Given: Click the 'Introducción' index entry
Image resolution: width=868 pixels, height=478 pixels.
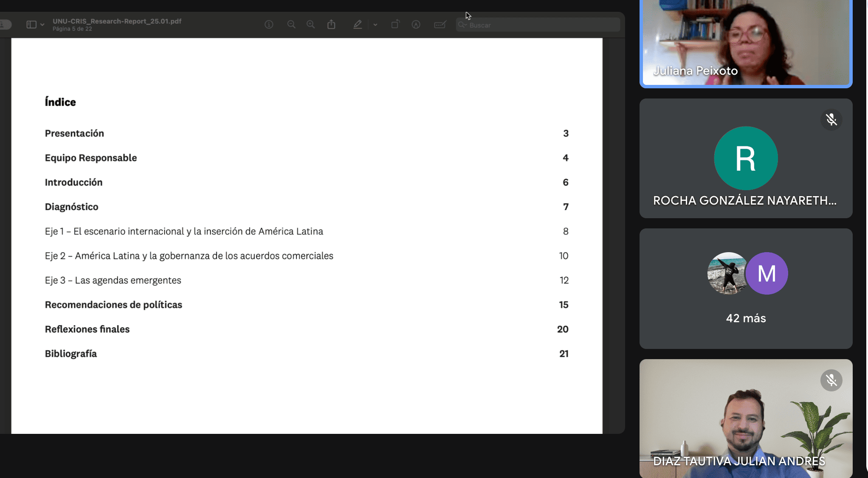Looking at the screenshot, I should [x=73, y=182].
